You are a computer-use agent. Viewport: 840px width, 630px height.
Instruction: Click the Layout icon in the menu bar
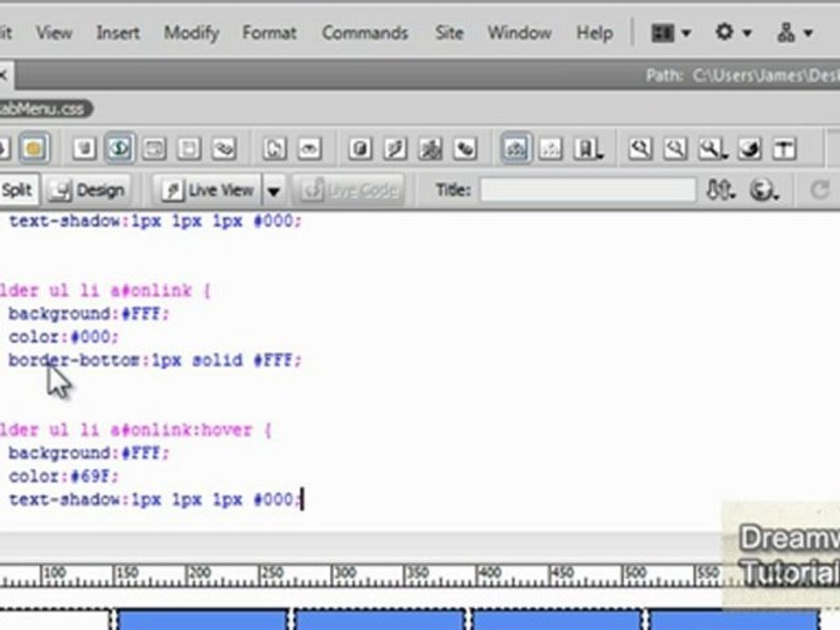point(662,33)
